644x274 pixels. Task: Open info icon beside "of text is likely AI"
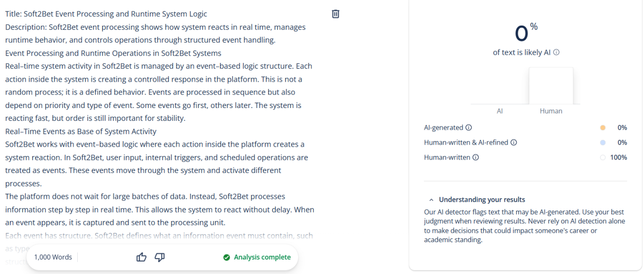tap(556, 53)
